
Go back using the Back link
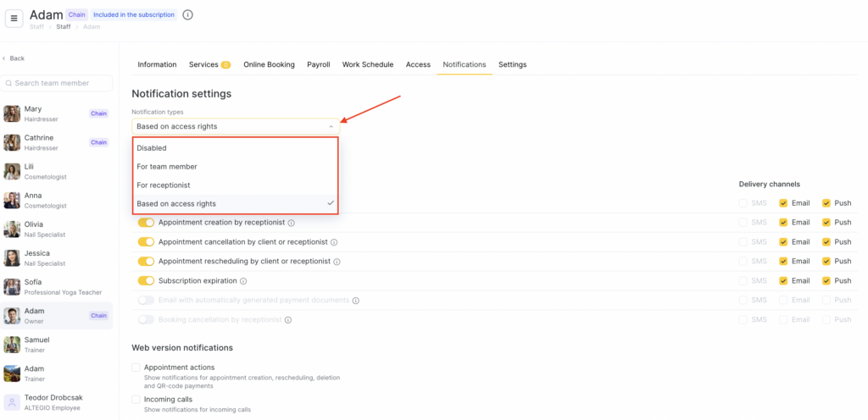pyautogui.click(x=16, y=58)
